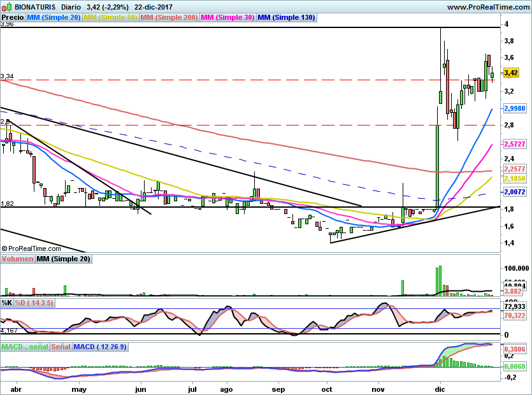Screen dimensions: 532x395
Task: Click the blue 2,9980 moving average tag
Action: [514, 109]
